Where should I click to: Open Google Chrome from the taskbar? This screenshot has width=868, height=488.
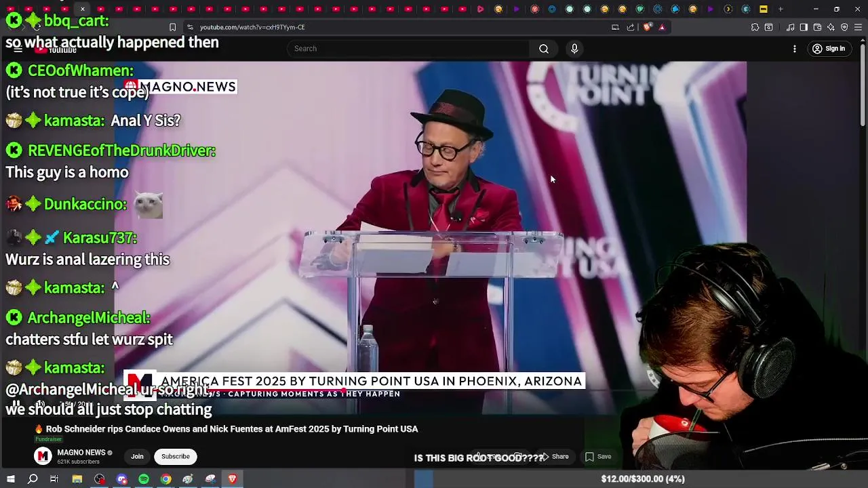165,479
